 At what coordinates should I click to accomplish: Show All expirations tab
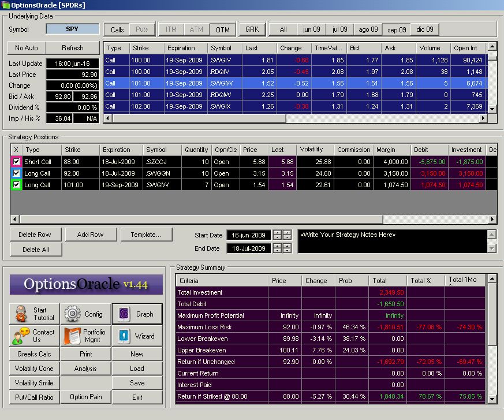pyautogui.click(x=283, y=29)
